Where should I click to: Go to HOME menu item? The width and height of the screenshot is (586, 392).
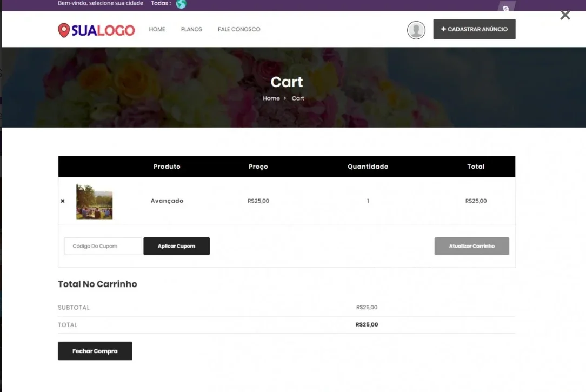coord(157,29)
